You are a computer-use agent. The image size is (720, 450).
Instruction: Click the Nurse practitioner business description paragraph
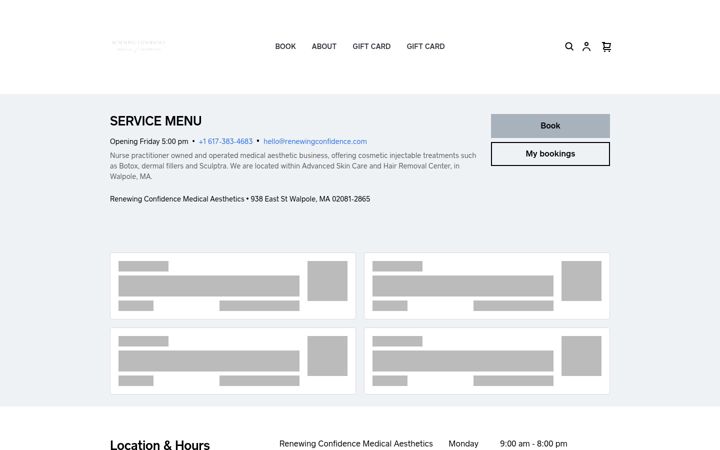[293, 166]
